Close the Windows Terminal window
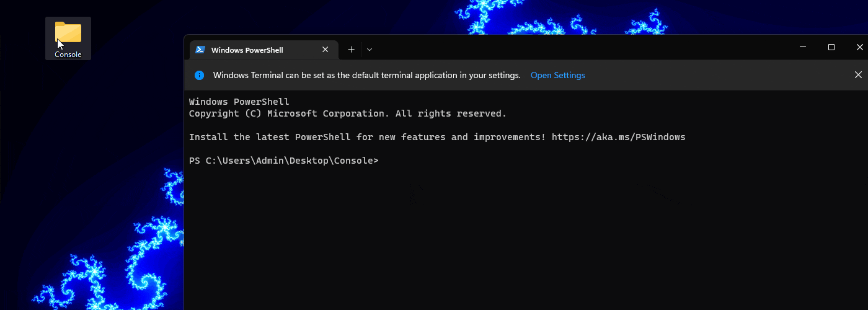 tap(859, 47)
